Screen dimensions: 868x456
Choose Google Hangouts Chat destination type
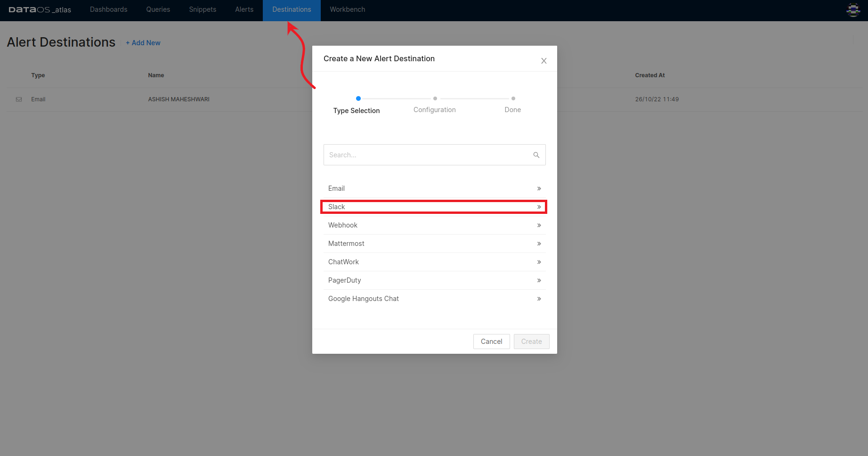(434, 299)
